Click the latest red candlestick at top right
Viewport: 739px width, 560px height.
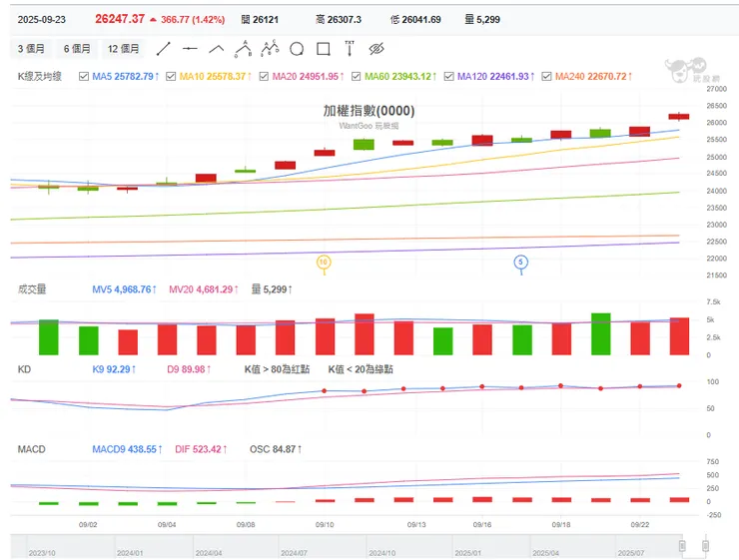point(679,117)
